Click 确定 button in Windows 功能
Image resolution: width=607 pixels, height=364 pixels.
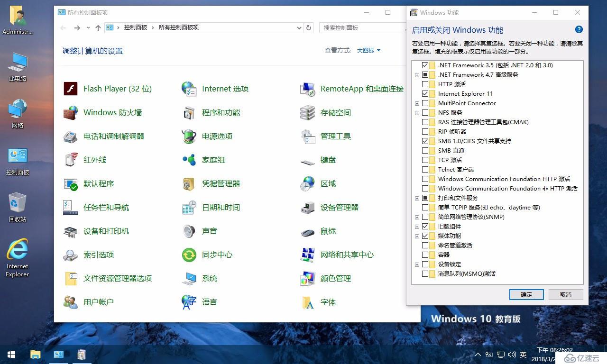[x=526, y=294]
